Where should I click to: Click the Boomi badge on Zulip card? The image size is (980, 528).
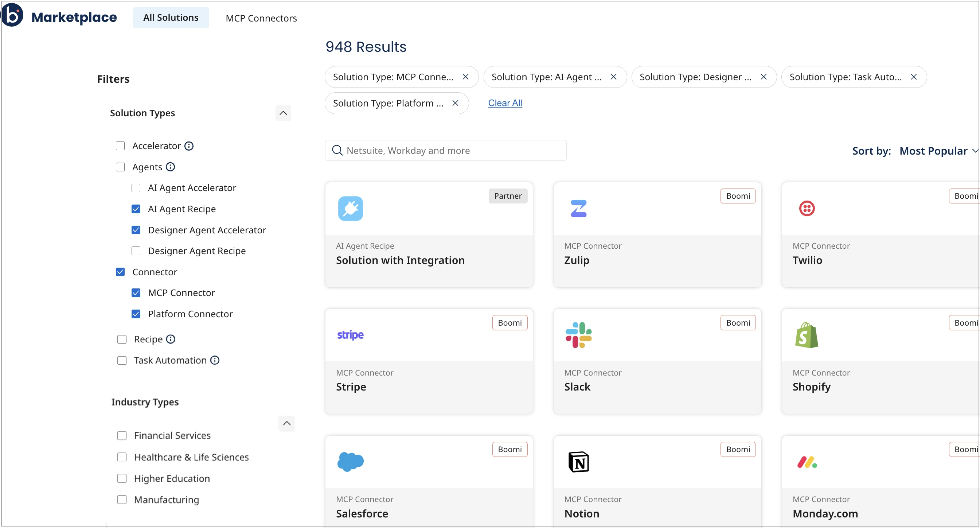738,196
